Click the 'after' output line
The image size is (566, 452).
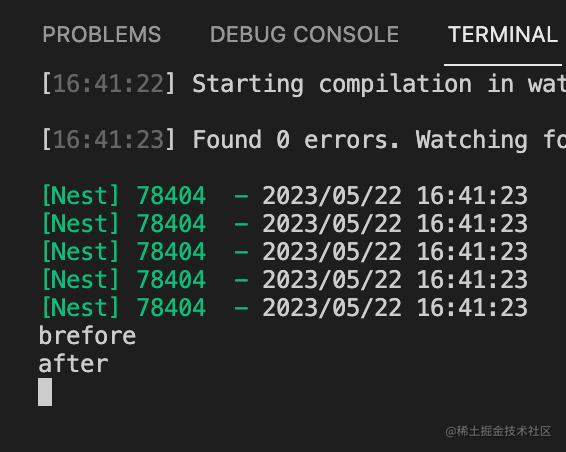click(73, 364)
